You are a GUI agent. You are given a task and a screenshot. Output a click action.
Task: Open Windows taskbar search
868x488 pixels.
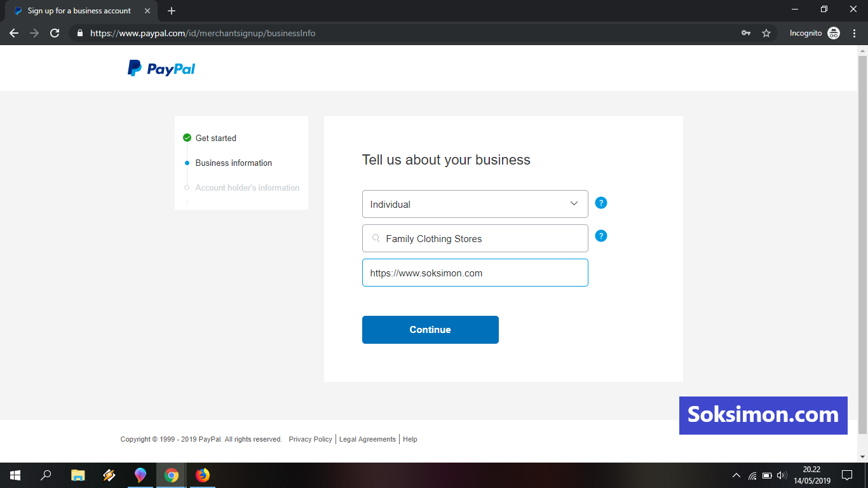(46, 475)
